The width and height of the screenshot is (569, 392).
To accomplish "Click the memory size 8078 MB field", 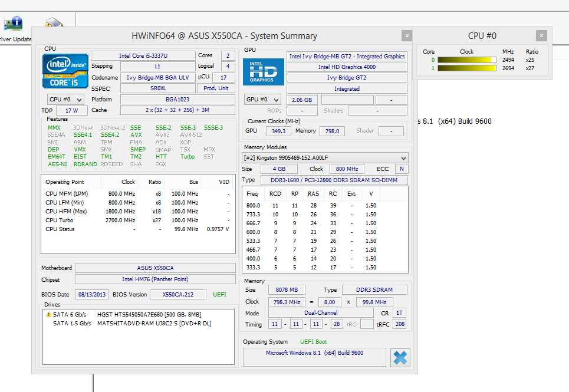I will (x=287, y=290).
